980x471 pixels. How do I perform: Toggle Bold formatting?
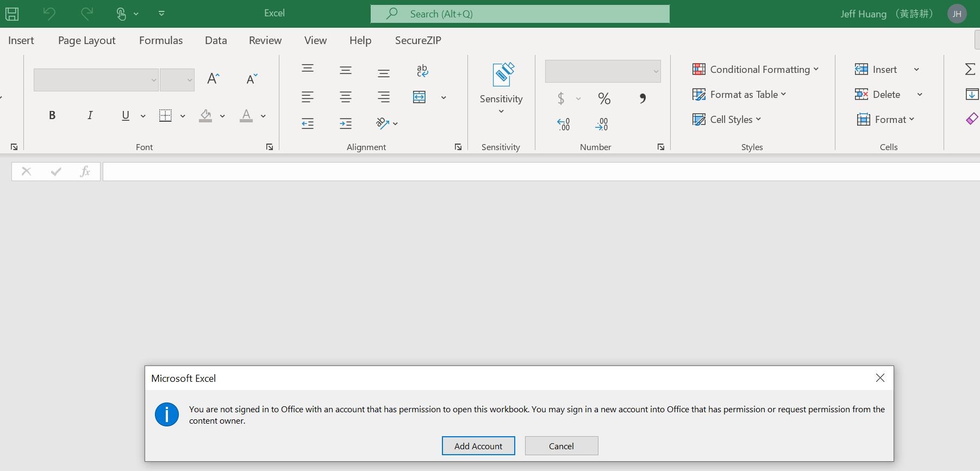tap(52, 115)
